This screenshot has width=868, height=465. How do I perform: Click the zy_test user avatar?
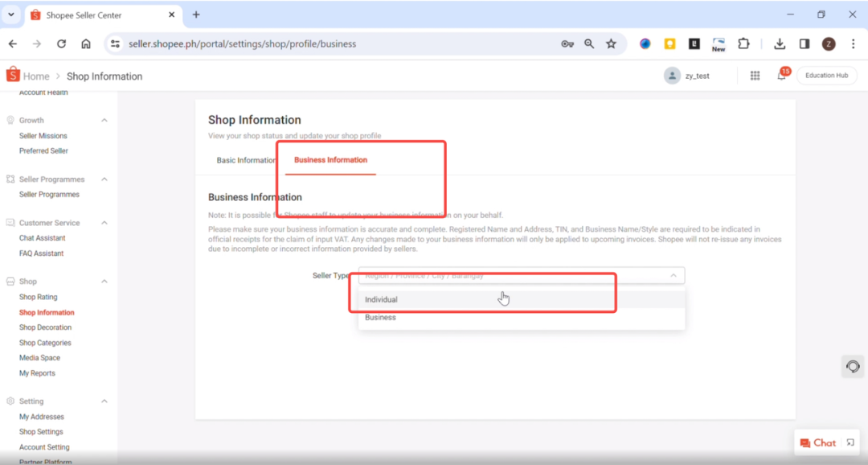click(671, 76)
